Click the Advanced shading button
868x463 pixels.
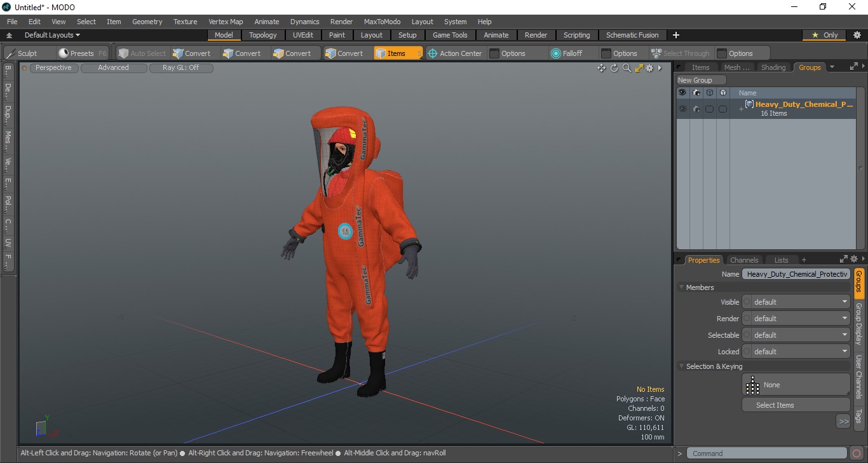tap(113, 68)
